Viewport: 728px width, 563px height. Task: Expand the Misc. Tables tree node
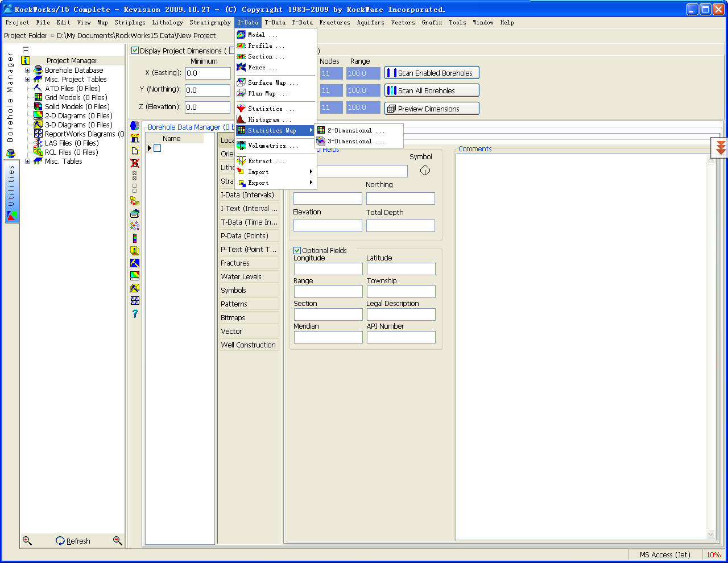(27, 161)
